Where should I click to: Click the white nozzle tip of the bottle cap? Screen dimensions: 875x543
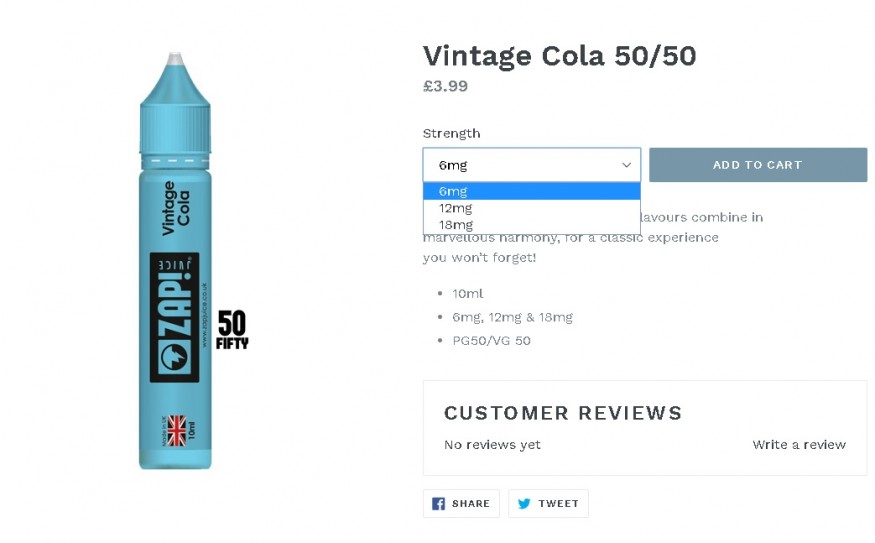coord(175,60)
